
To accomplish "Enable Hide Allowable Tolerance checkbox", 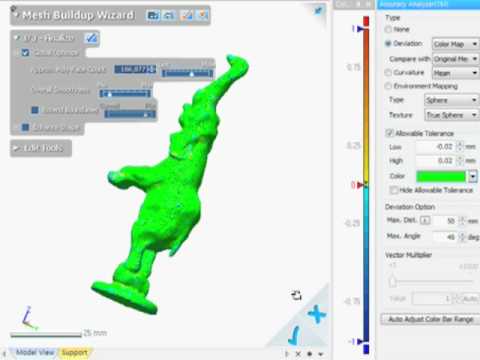I will click(x=394, y=190).
